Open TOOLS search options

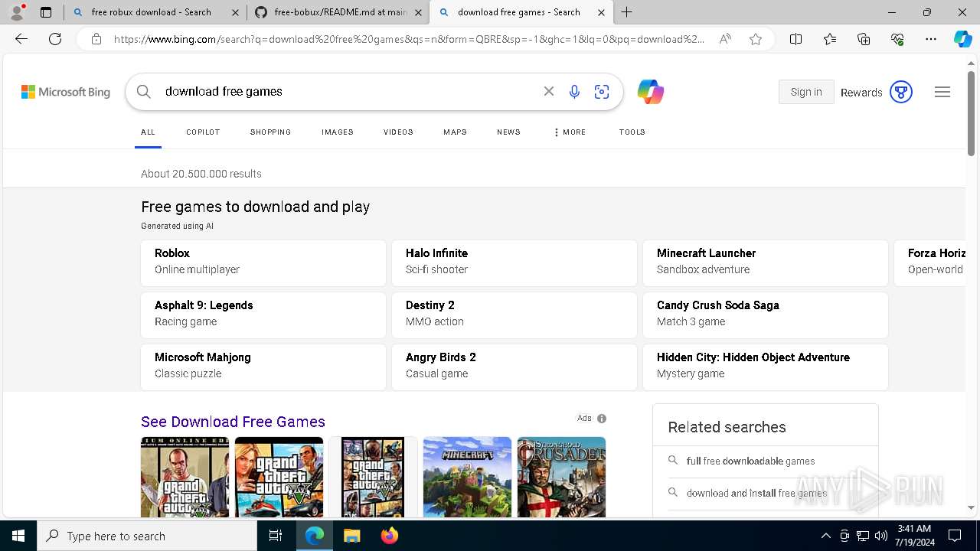632,132
